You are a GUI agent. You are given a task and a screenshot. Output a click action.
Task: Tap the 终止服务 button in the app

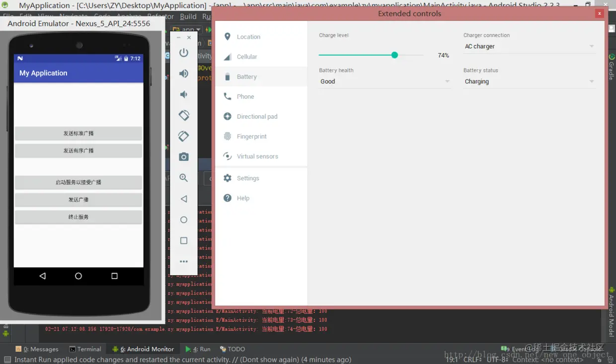78,217
